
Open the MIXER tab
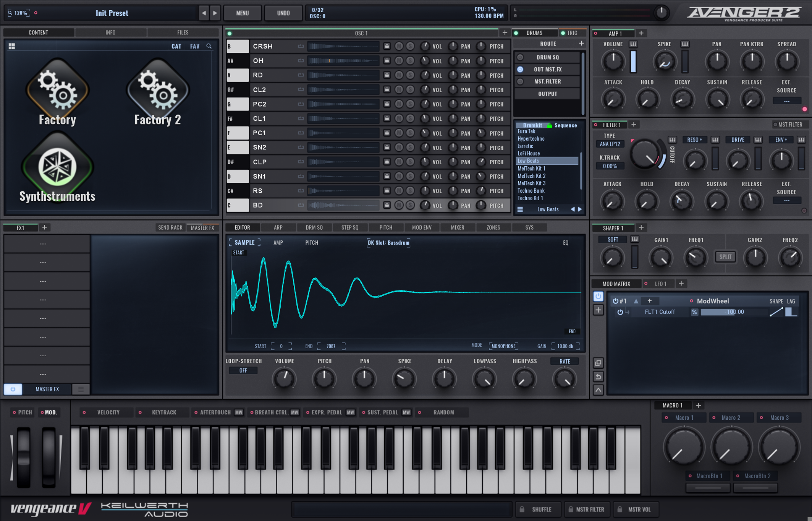(457, 227)
